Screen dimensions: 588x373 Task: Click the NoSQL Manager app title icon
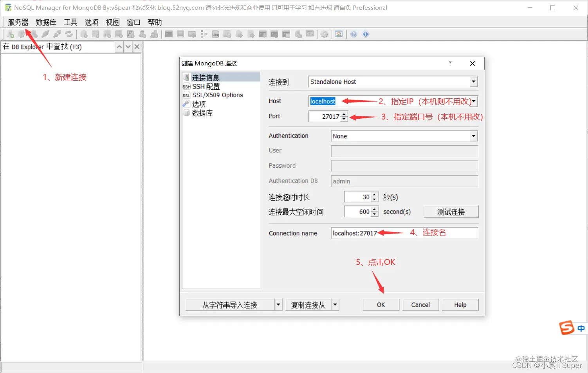pos(8,7)
